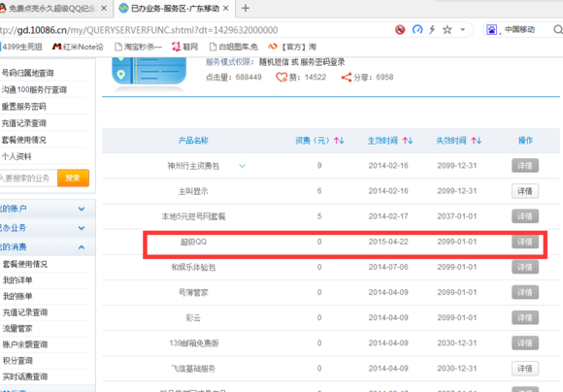Select the 主叫显示 product name
Viewport: 563px width, 392px height.
[x=193, y=191]
